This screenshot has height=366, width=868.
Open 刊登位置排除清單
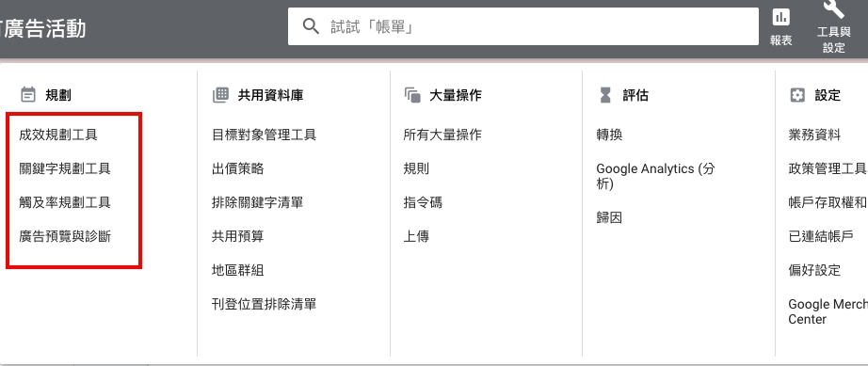point(264,304)
